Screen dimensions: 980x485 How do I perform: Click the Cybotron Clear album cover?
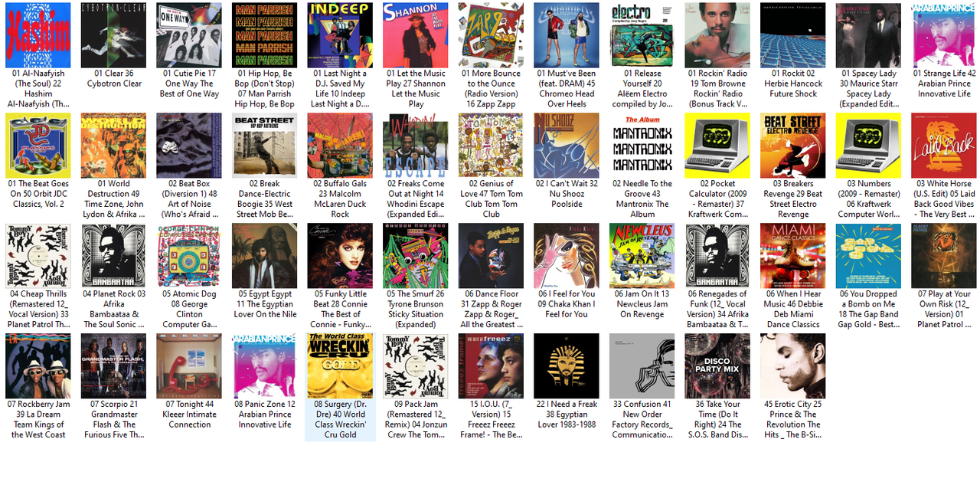114,35
